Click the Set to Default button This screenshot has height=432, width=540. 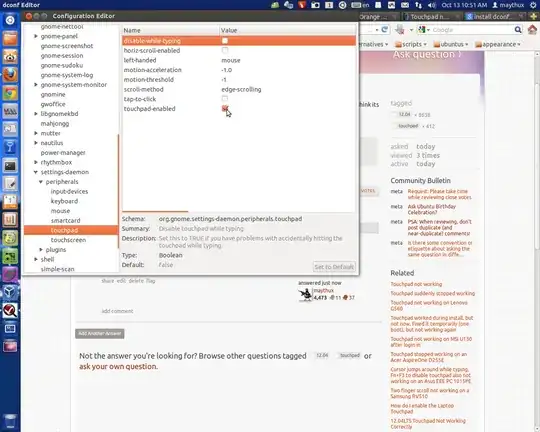pos(334,267)
